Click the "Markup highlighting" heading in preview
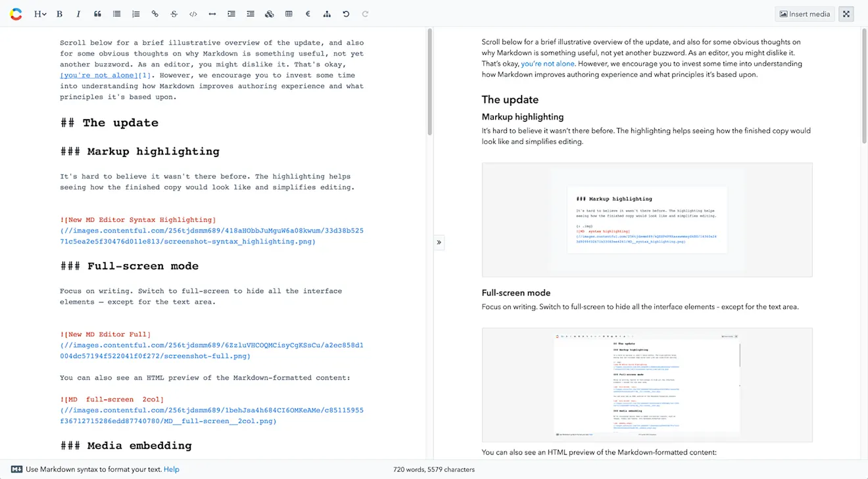Viewport: 868px width, 479px height. pyautogui.click(x=523, y=117)
